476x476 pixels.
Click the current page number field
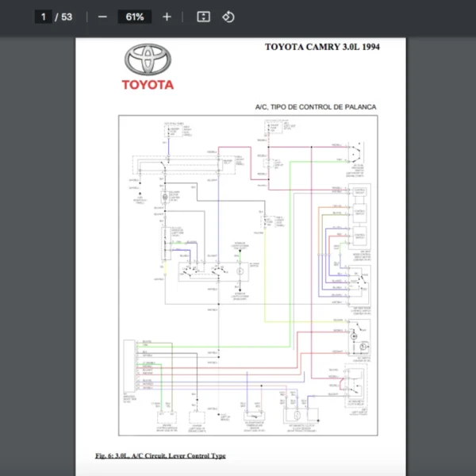(x=44, y=17)
